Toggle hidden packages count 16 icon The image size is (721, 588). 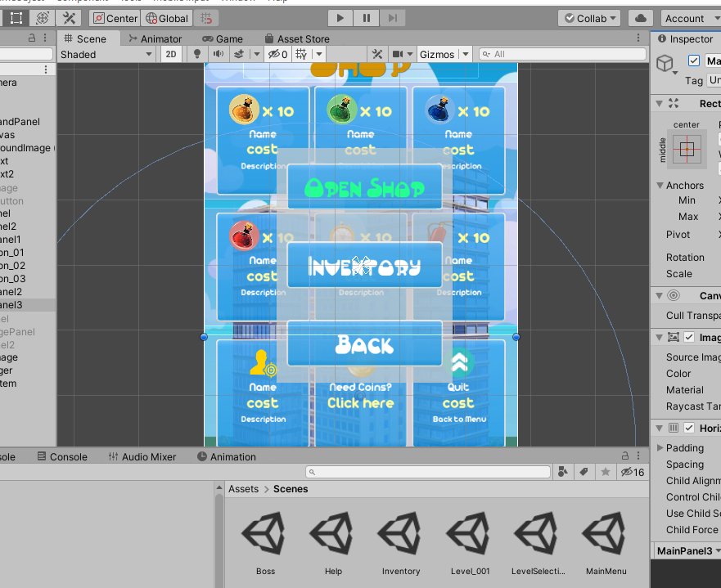pyautogui.click(x=633, y=472)
